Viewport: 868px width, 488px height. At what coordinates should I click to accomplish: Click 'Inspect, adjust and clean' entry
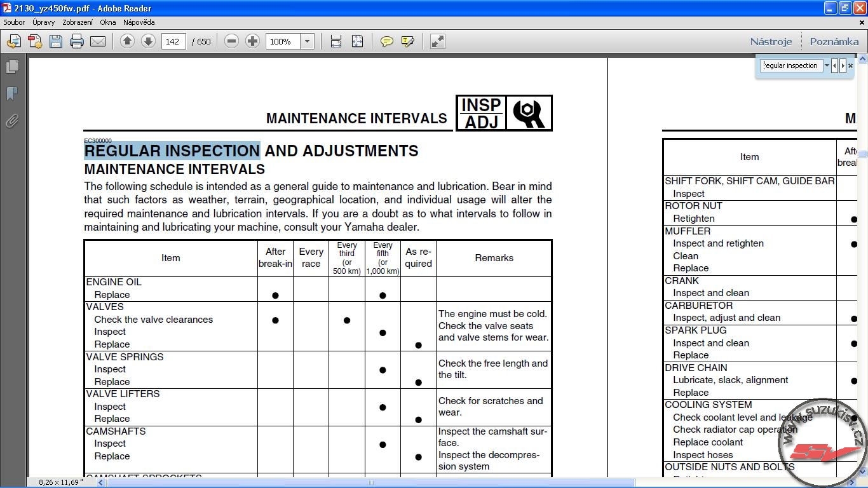(x=727, y=318)
